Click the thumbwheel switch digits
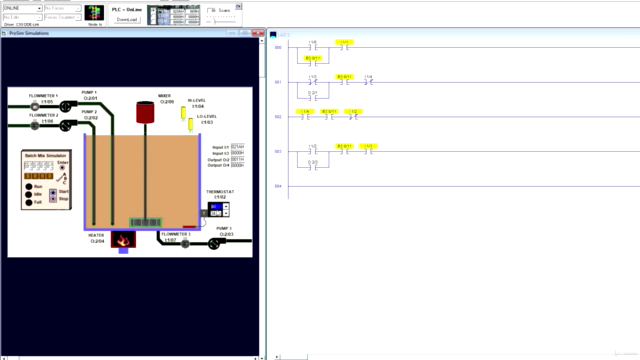Viewport: 640px width, 360px height. (38, 166)
